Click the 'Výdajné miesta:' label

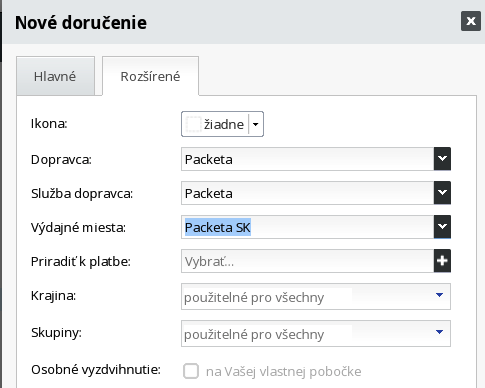78,228
